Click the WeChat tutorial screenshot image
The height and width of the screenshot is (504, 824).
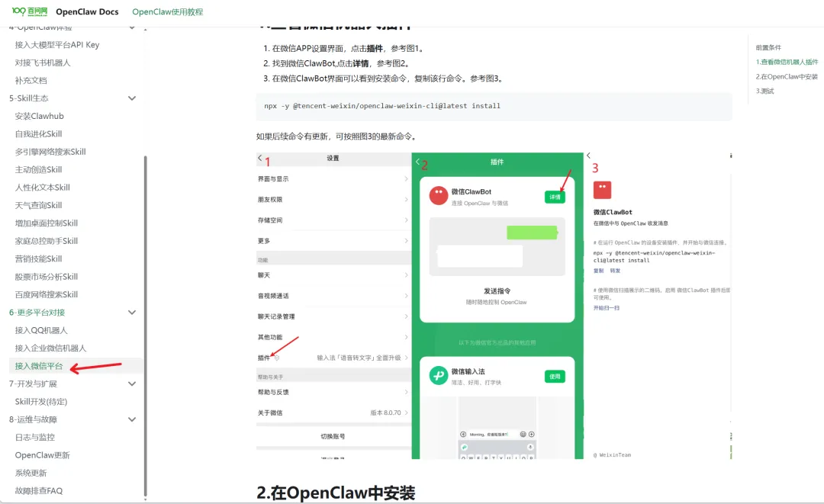[494, 306]
